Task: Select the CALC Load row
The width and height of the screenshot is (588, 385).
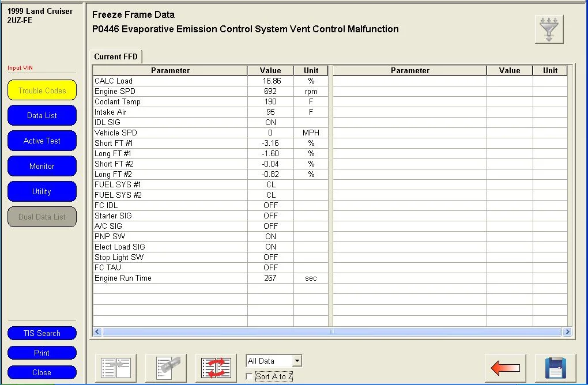Action: point(211,81)
